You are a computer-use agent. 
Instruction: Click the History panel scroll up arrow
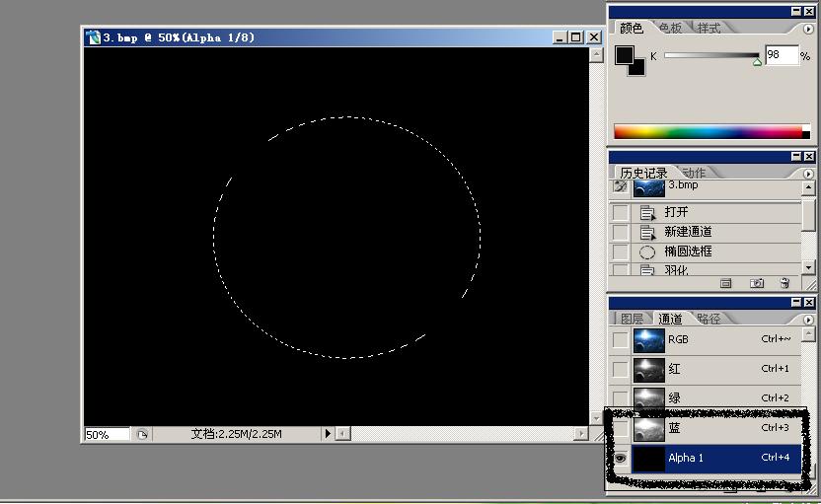(808, 187)
